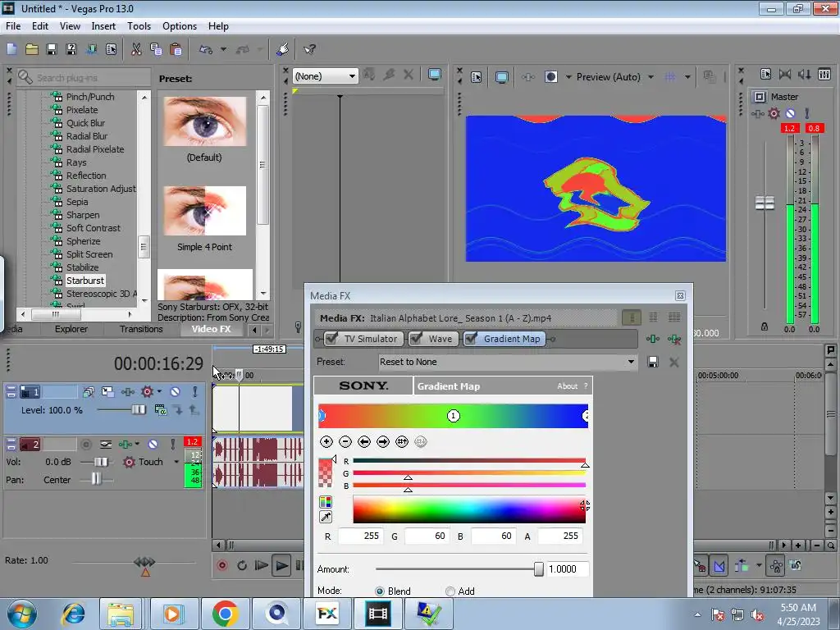Mute audio track 2
The height and width of the screenshot is (630, 840).
coord(153,444)
